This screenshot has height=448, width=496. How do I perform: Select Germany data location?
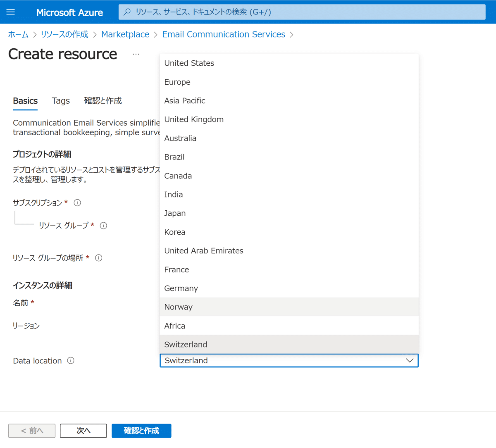click(x=289, y=288)
